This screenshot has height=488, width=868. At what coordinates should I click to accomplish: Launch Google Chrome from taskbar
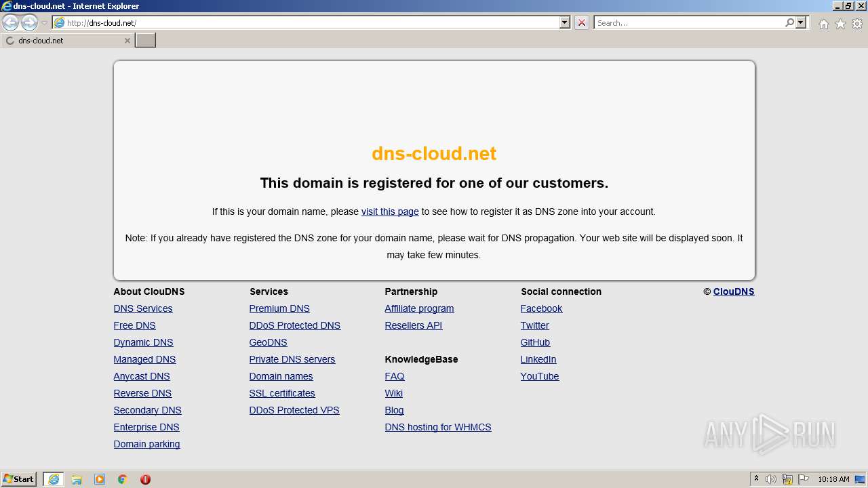click(x=123, y=479)
